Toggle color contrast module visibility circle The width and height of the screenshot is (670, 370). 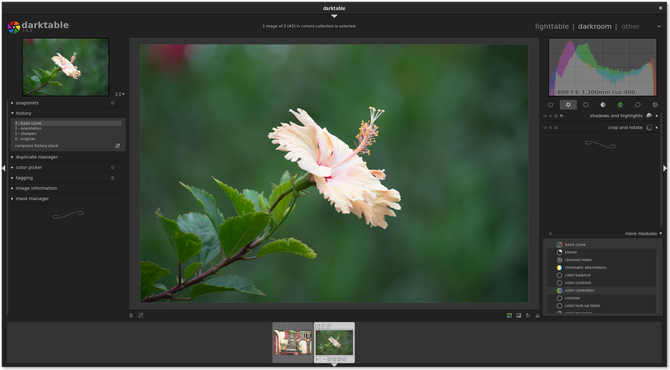pyautogui.click(x=559, y=283)
